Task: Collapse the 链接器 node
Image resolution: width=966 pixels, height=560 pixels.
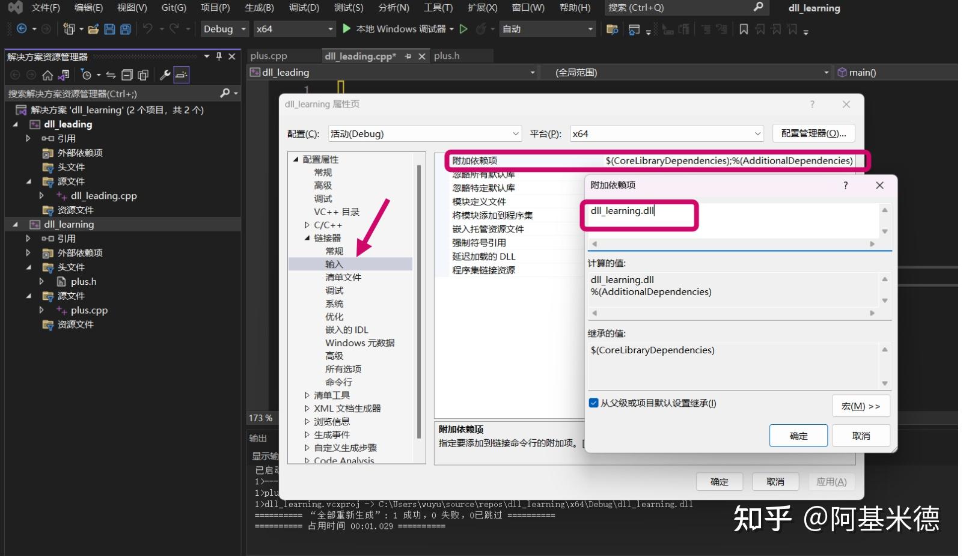Action: click(x=307, y=238)
